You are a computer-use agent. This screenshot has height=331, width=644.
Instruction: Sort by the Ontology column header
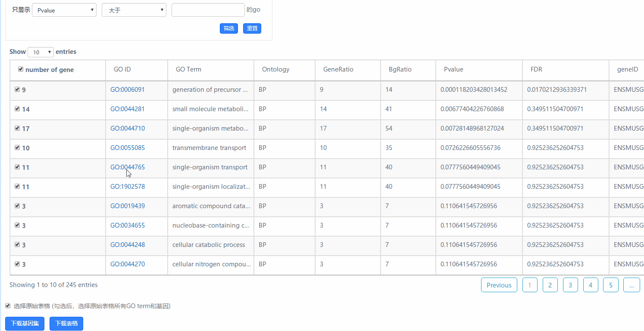(284, 70)
